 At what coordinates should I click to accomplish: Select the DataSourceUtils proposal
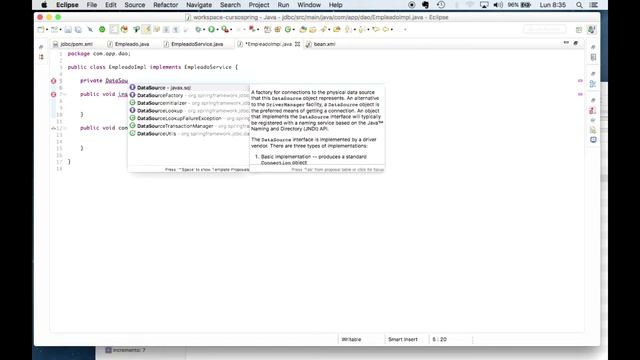[189, 134]
